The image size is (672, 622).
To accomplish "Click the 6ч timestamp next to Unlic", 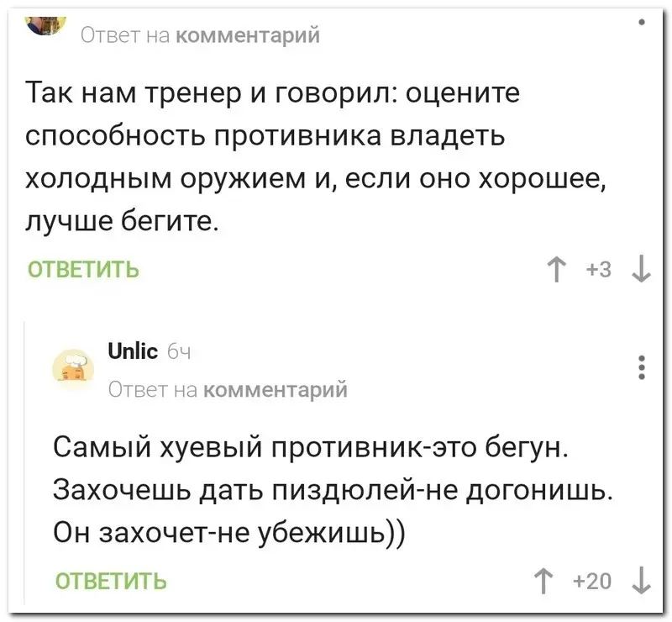I will tap(178, 353).
